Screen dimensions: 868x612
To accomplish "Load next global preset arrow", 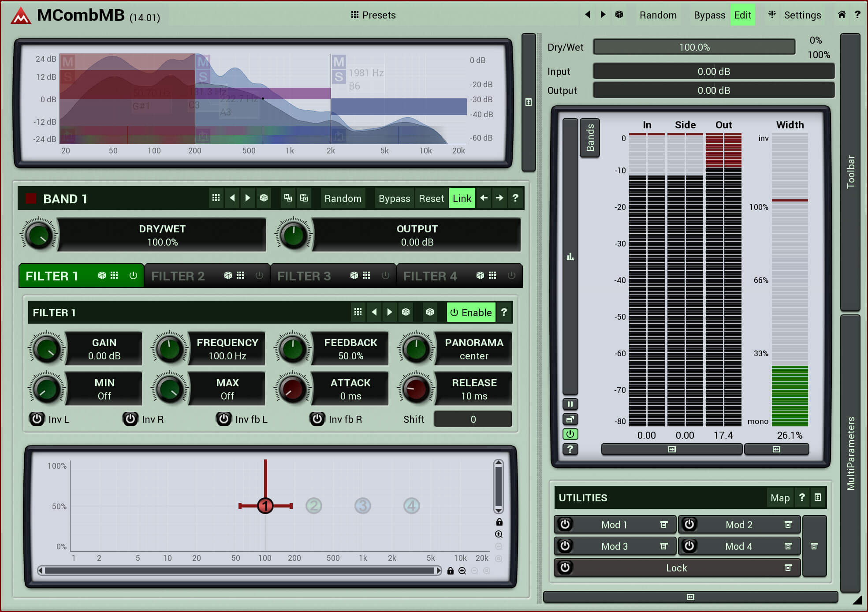I will tap(603, 15).
